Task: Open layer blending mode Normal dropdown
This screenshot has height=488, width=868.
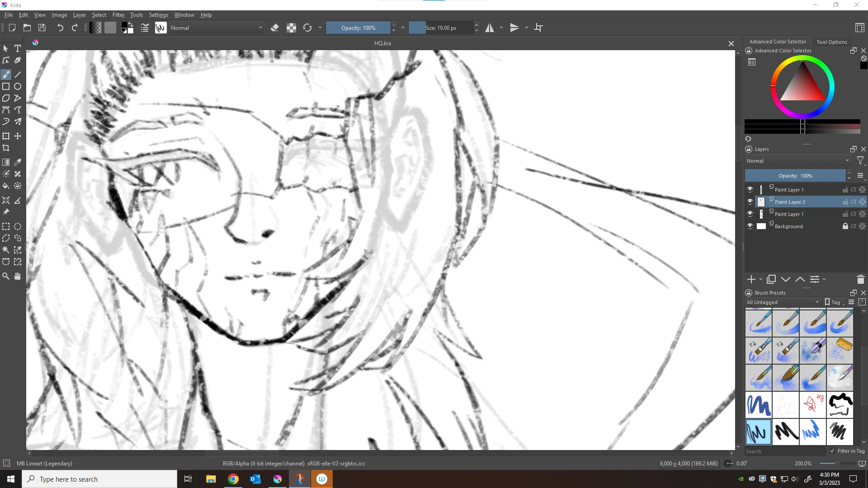Action: [798, 161]
